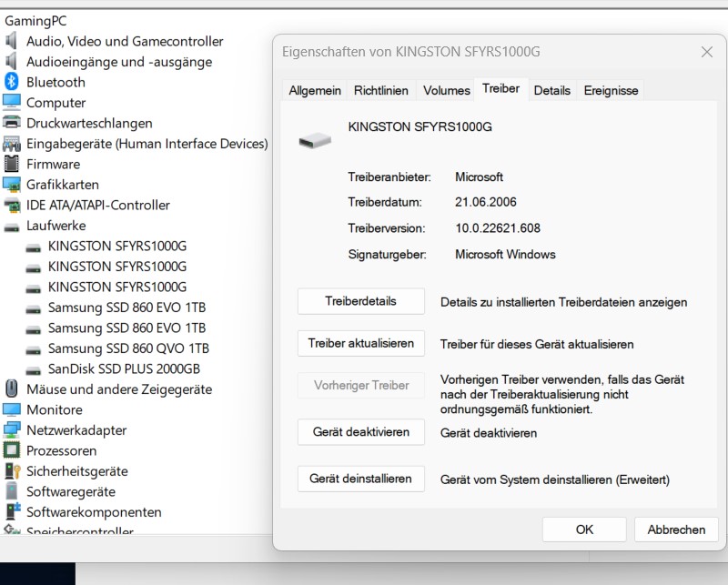Viewport: 728px width, 585px height.
Task: Select Samsung SSD 860 QVO 1TB drive
Action: [x=128, y=348]
